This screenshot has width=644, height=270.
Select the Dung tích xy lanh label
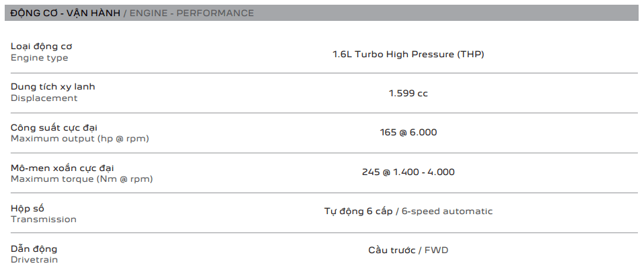click(x=52, y=87)
